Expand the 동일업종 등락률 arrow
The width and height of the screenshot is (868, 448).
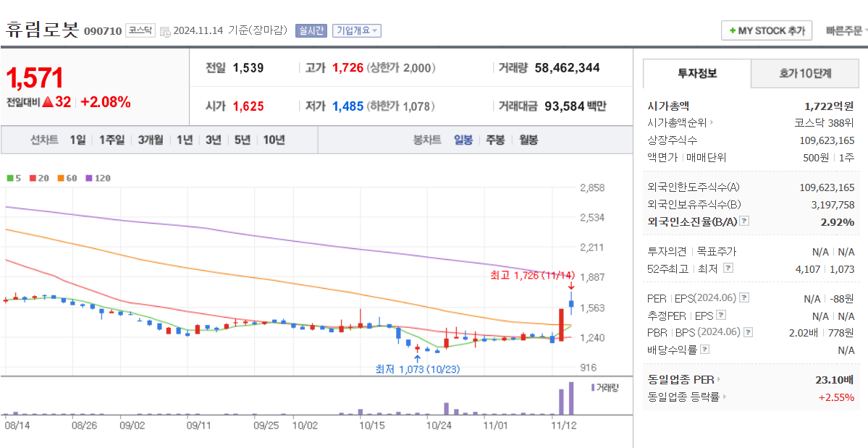pos(724,397)
